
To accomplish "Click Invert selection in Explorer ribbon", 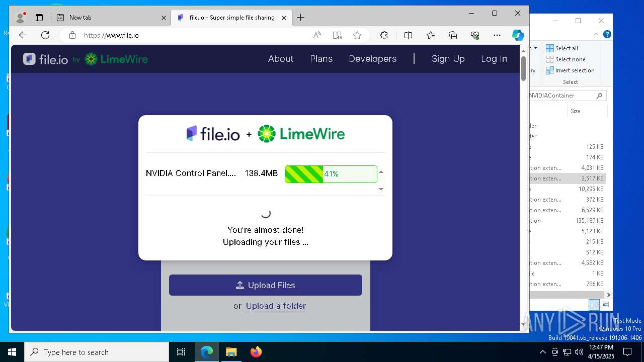I will (x=570, y=70).
